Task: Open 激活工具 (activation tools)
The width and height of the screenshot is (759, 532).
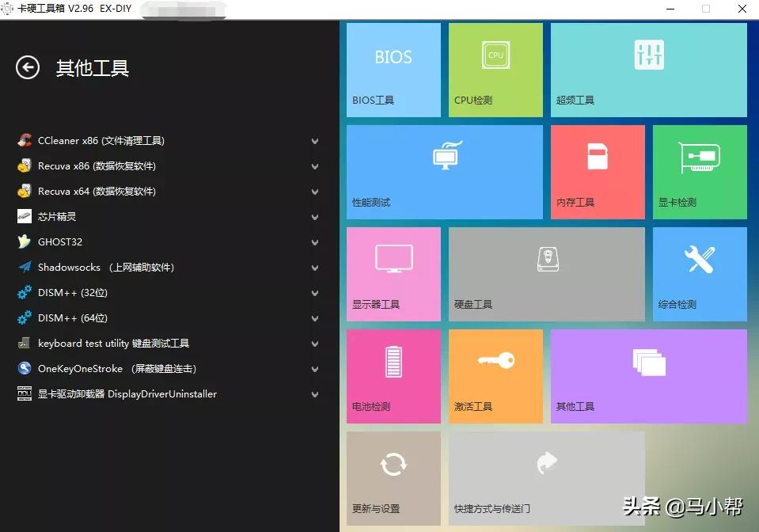Action: pyautogui.click(x=495, y=375)
